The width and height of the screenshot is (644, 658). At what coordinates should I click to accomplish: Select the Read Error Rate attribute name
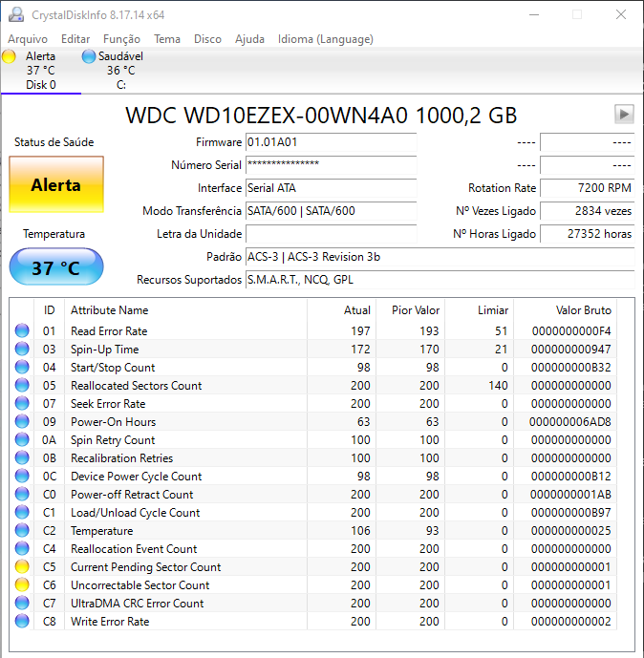(x=109, y=331)
